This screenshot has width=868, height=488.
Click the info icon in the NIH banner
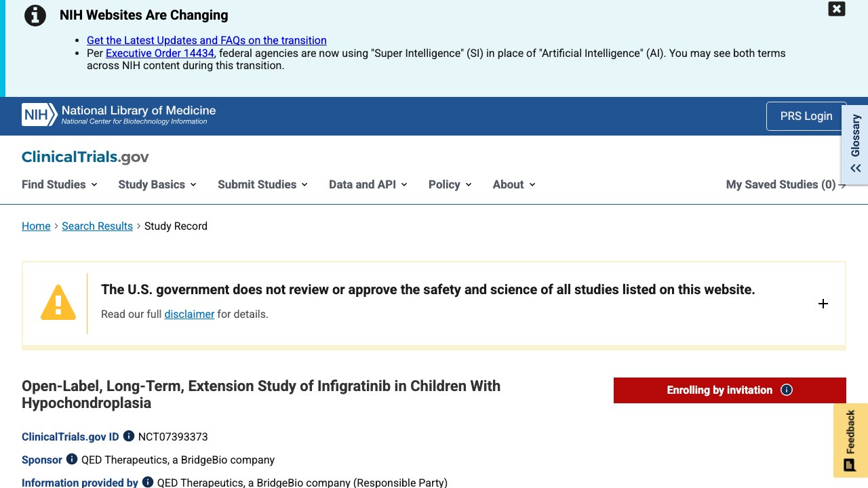(x=35, y=16)
